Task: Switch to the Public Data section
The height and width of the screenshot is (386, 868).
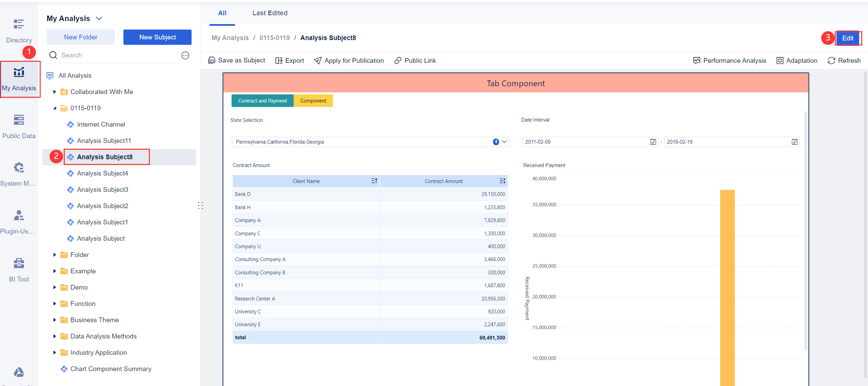Action: pyautogui.click(x=19, y=126)
